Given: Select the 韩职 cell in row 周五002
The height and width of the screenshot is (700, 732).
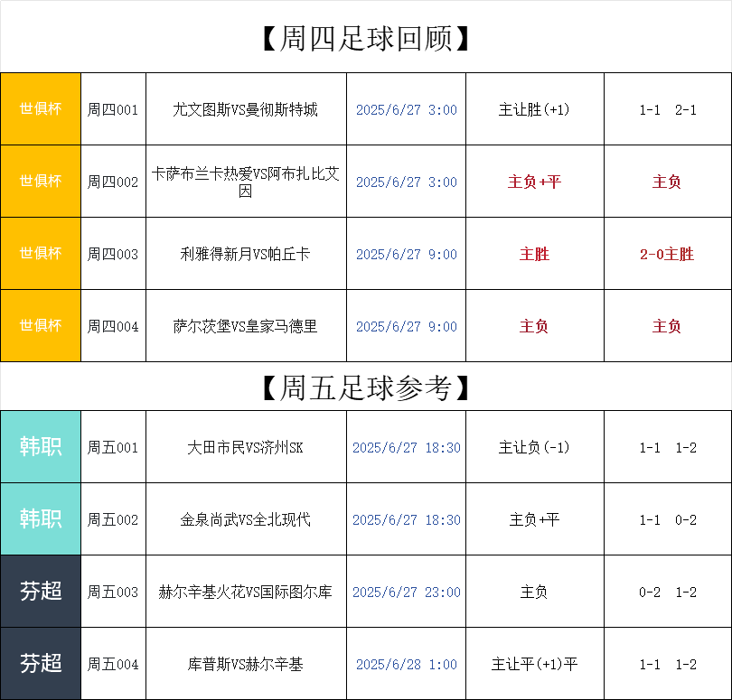Looking at the screenshot, I should point(41,519).
